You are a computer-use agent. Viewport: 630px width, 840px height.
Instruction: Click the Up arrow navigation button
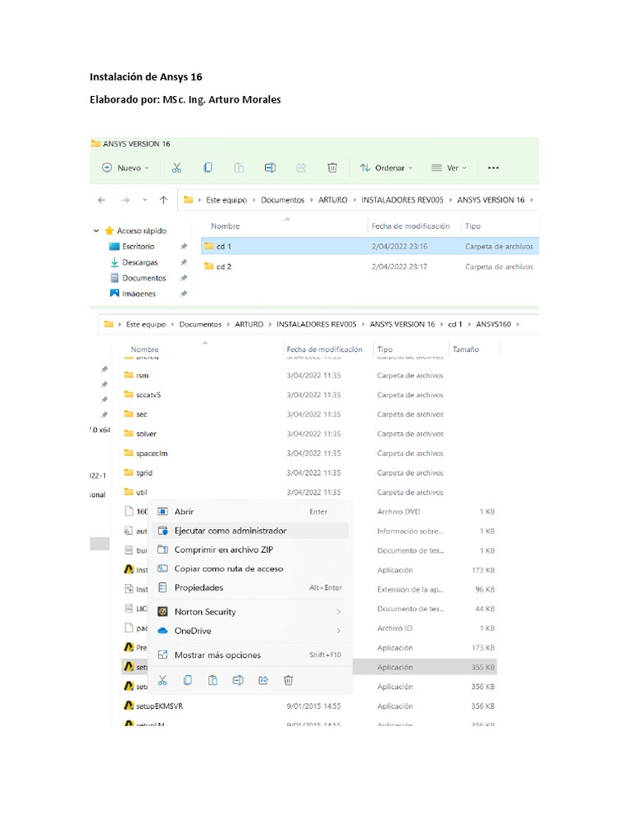click(164, 200)
